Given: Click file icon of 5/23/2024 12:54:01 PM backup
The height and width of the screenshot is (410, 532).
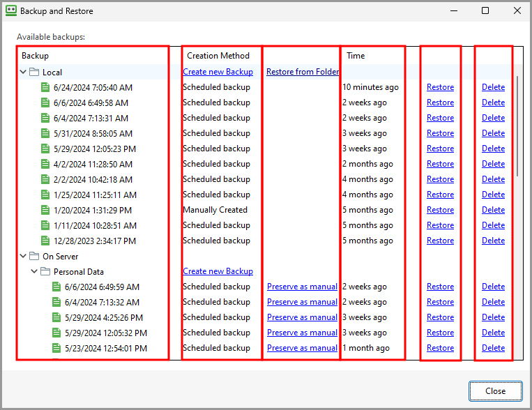Looking at the screenshot, I should coord(56,348).
